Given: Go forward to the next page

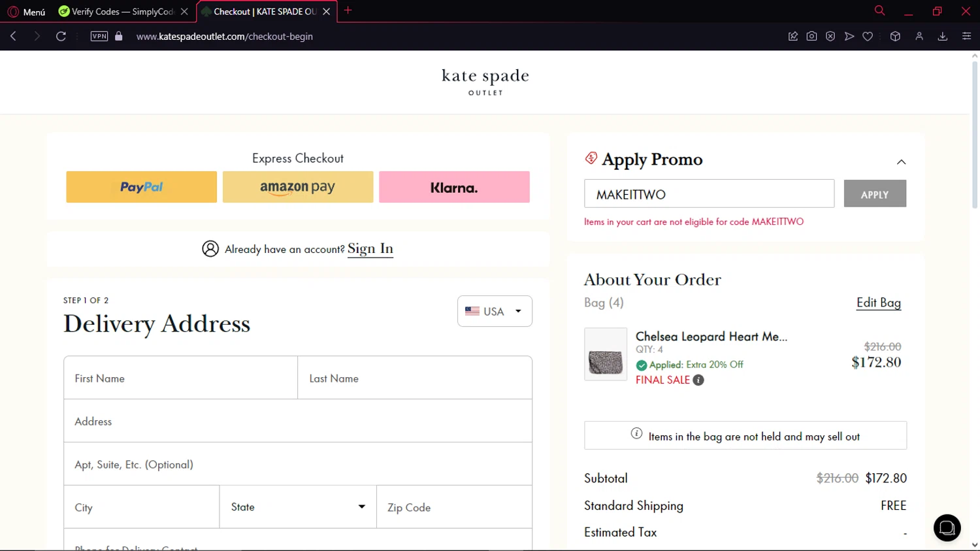Looking at the screenshot, I should 37,37.
